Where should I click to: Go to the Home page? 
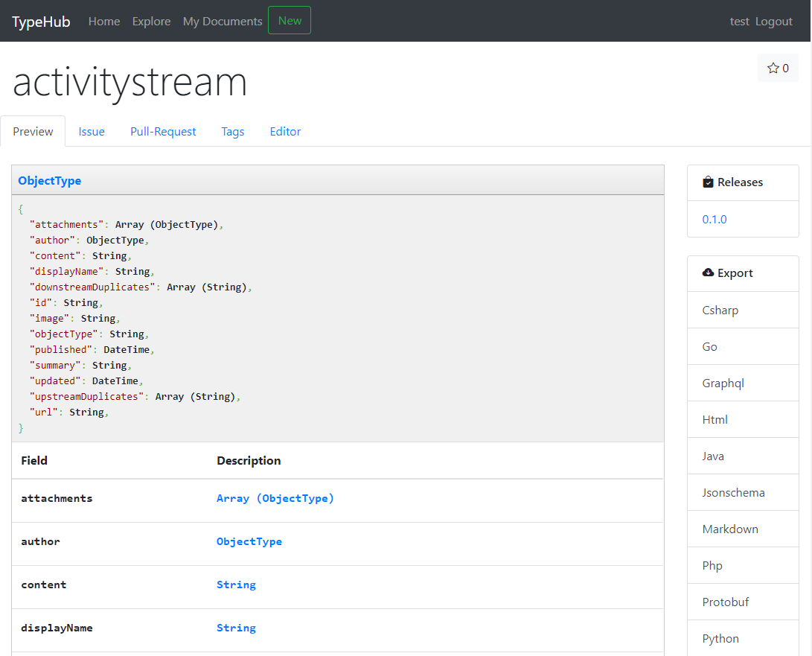104,22
